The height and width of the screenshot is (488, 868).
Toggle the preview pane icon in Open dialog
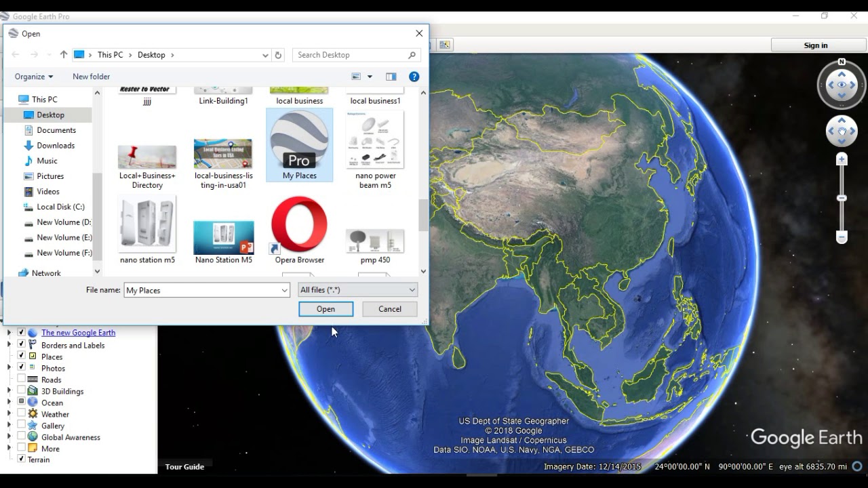point(391,77)
